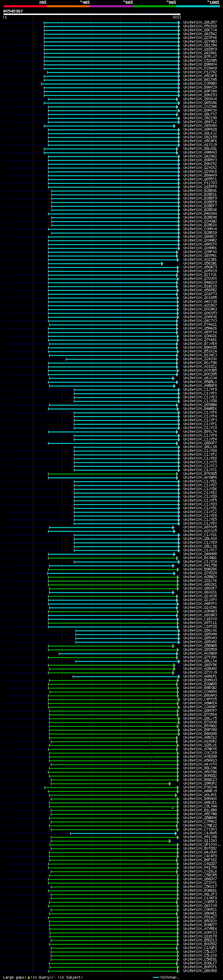Click the cyan ~100% identity legend segment
This screenshot has height=980, width=223.
pyautogui.click(x=198, y=6)
